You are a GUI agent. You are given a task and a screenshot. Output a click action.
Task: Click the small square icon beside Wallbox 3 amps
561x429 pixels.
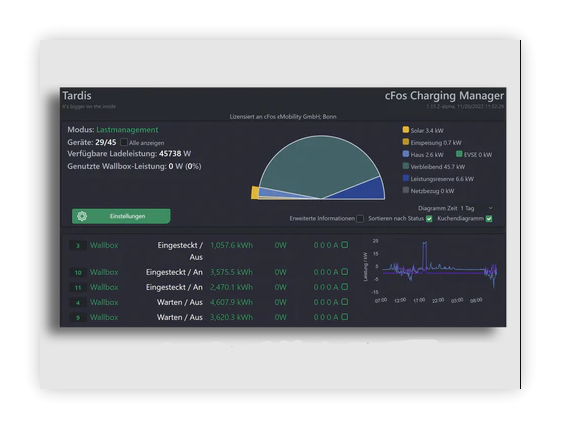[x=345, y=245]
